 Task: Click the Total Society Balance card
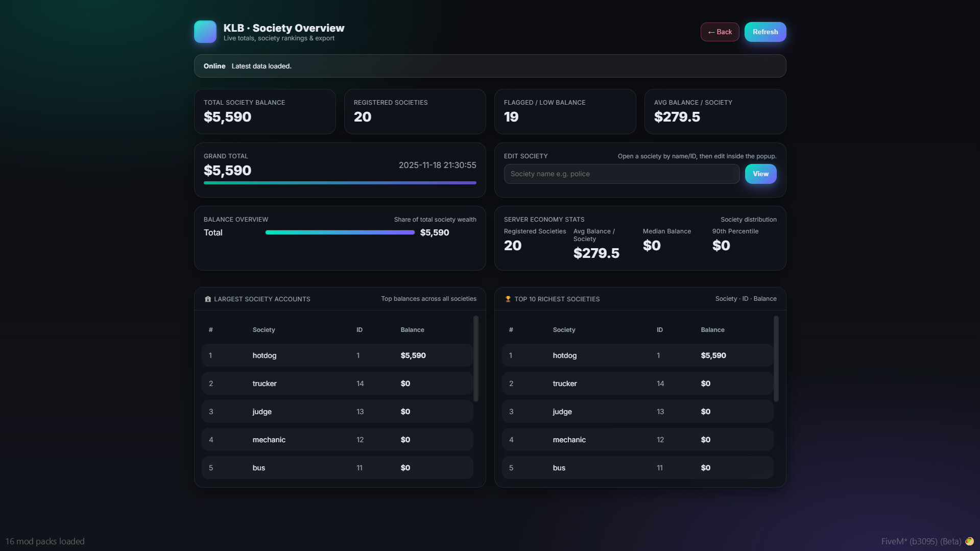click(x=265, y=111)
